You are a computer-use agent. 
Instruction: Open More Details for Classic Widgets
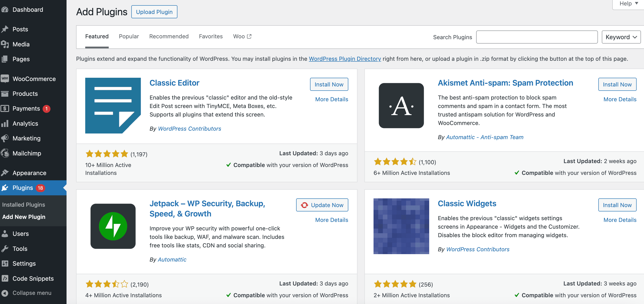[x=620, y=220]
